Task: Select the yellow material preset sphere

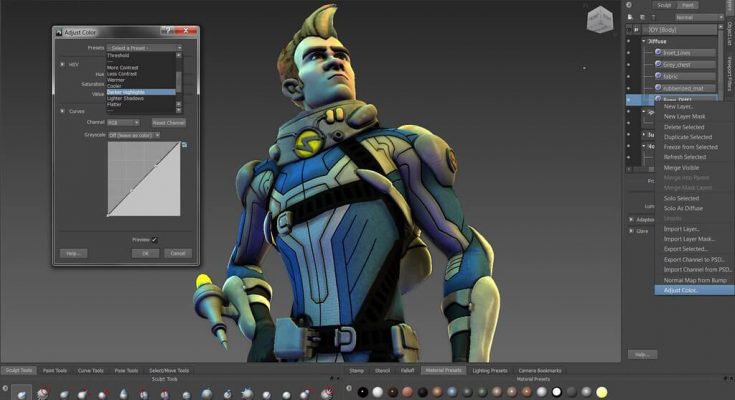Action: 602,392
